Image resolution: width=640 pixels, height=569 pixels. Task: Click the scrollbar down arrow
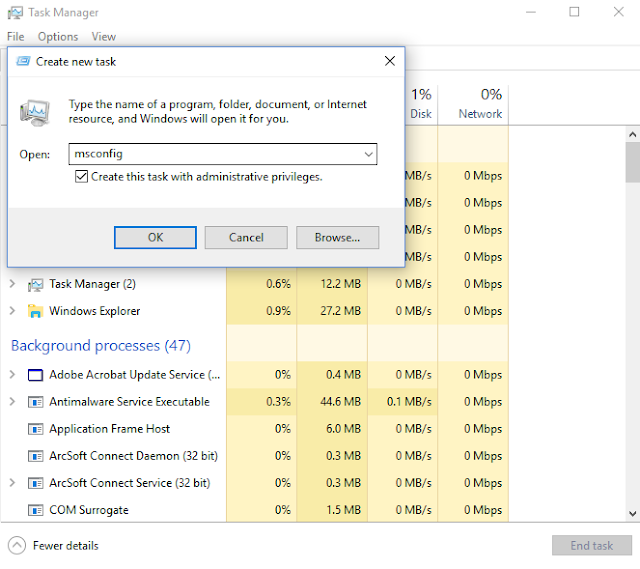(633, 514)
